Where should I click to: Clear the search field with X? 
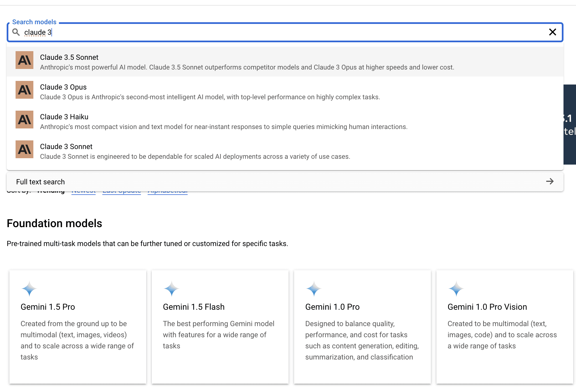552,32
